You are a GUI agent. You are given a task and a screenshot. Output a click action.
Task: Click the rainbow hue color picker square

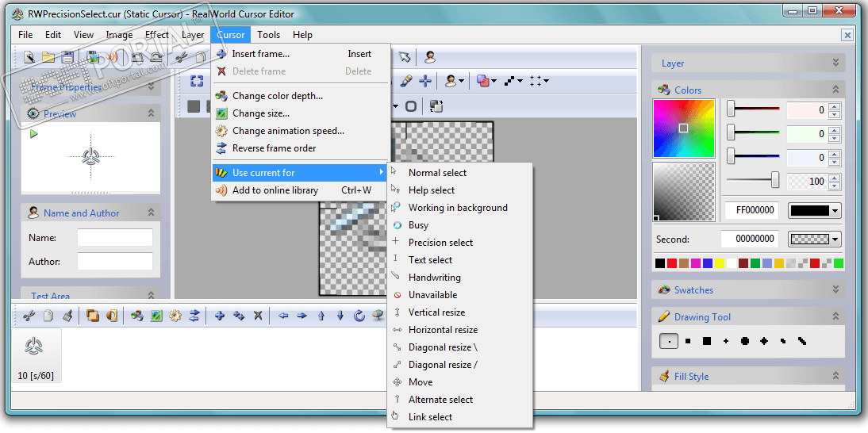684,128
